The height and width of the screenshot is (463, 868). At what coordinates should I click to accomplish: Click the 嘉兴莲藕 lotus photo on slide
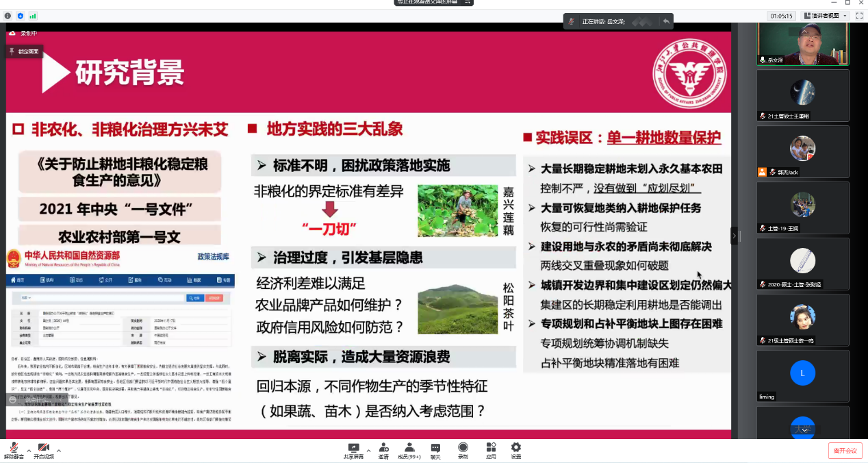458,210
